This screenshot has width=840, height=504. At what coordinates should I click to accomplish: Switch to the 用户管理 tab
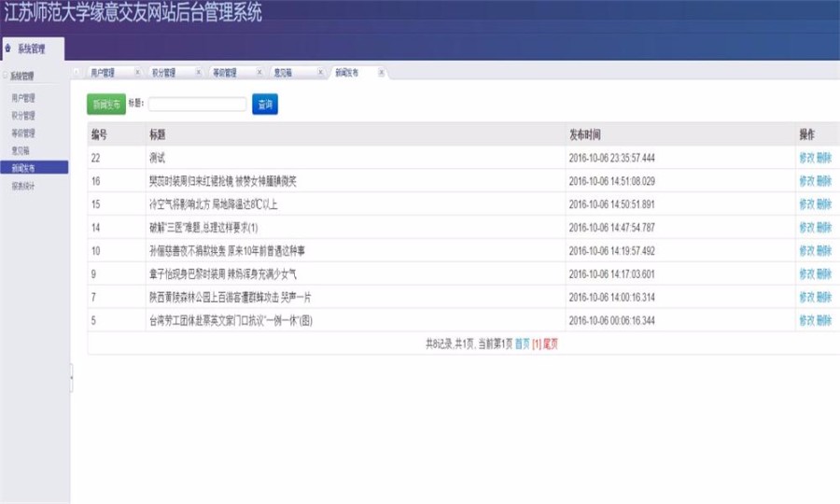[103, 72]
